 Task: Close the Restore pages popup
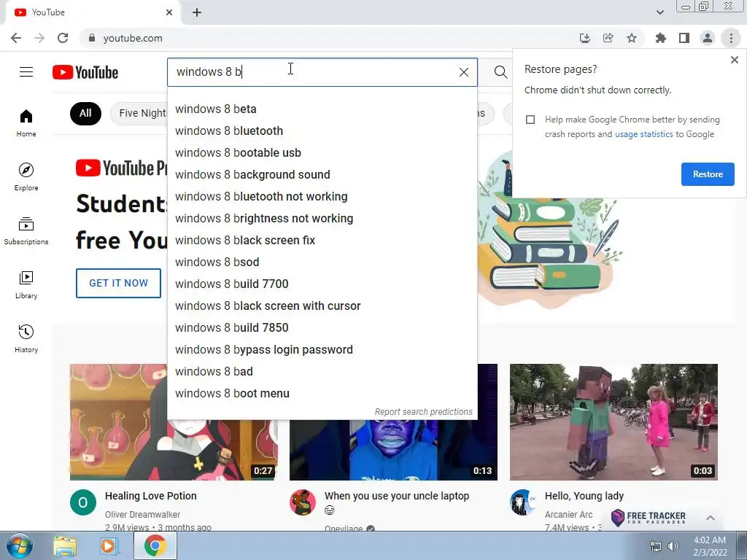(x=734, y=60)
